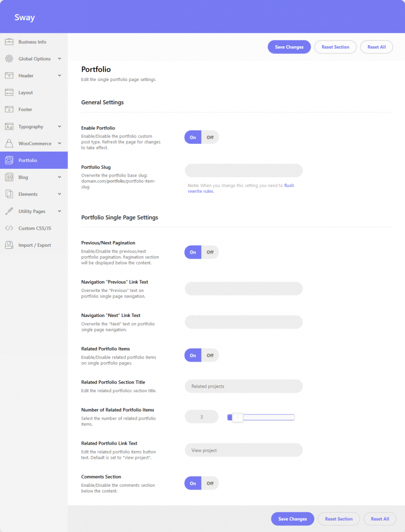Expand the Header submenu chevron

59,76
